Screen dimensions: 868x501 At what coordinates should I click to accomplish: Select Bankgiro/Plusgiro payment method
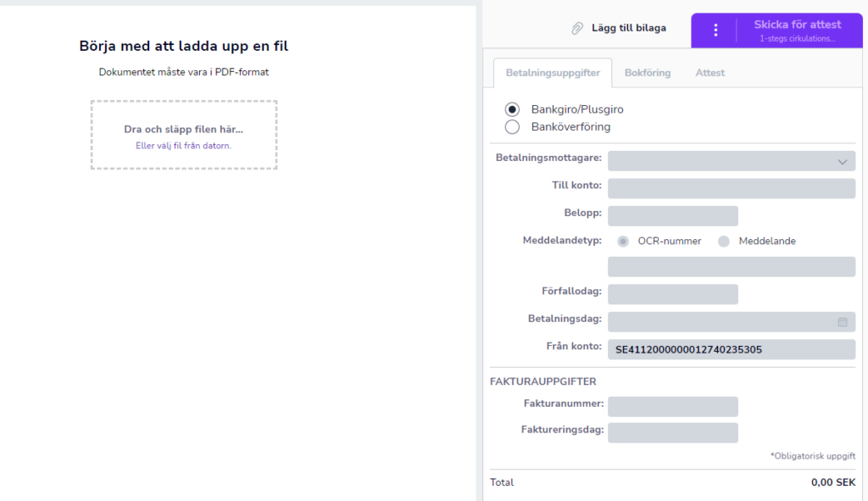click(512, 109)
